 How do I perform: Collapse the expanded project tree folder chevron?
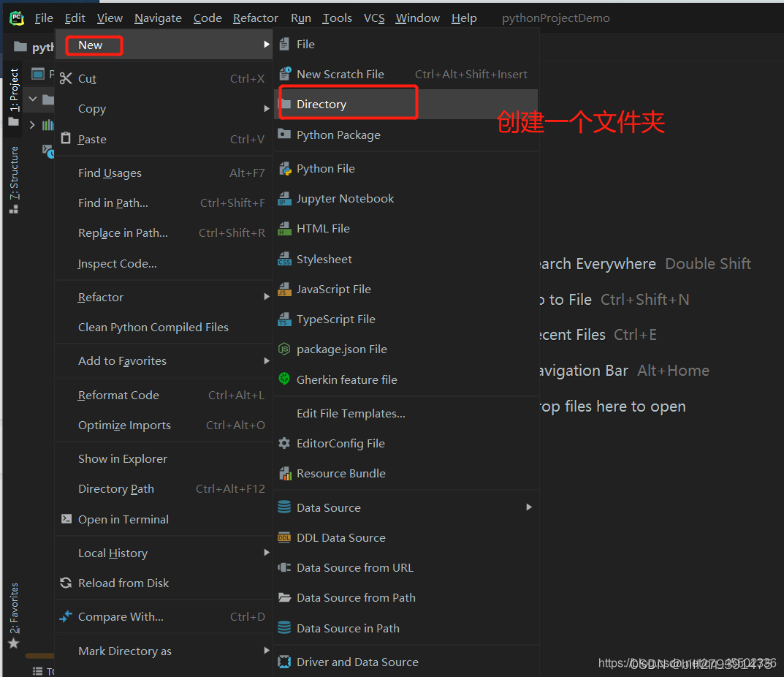[x=33, y=99]
